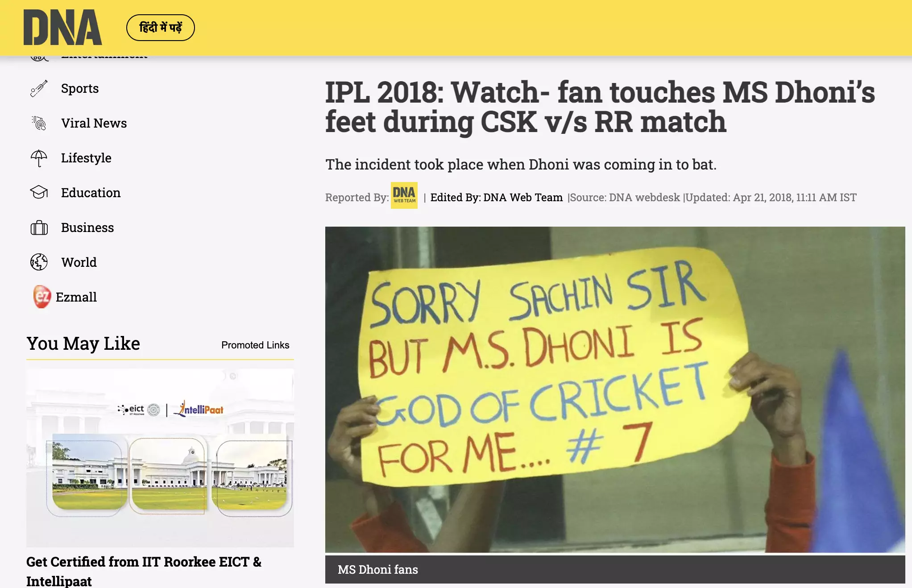Image resolution: width=912 pixels, height=588 pixels.
Task: Click the Viral News fingerprint icon
Action: [39, 123]
